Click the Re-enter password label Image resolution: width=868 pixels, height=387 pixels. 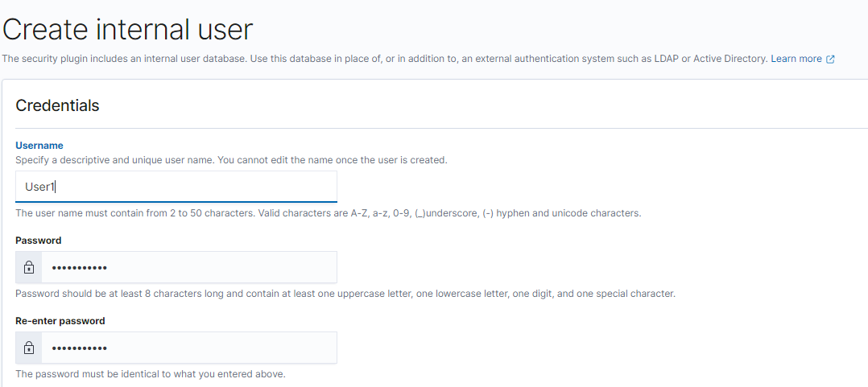pos(60,321)
